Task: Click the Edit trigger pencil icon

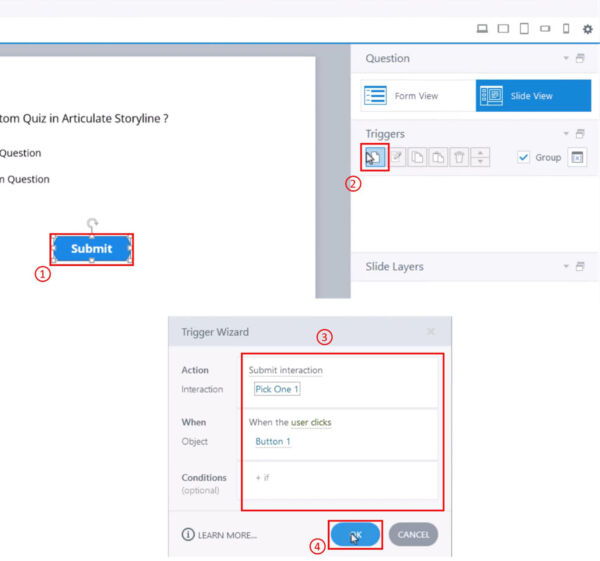Action: (397, 157)
